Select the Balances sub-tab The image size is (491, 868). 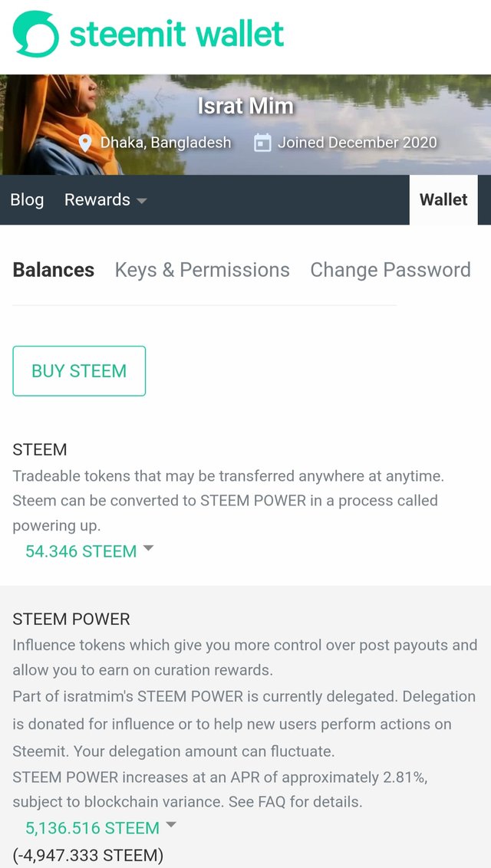tap(54, 270)
